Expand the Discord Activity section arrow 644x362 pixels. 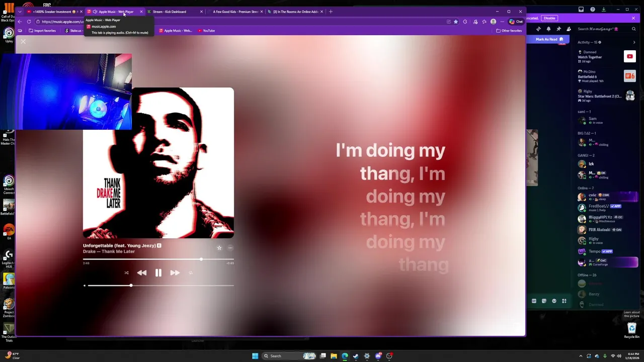(634, 42)
